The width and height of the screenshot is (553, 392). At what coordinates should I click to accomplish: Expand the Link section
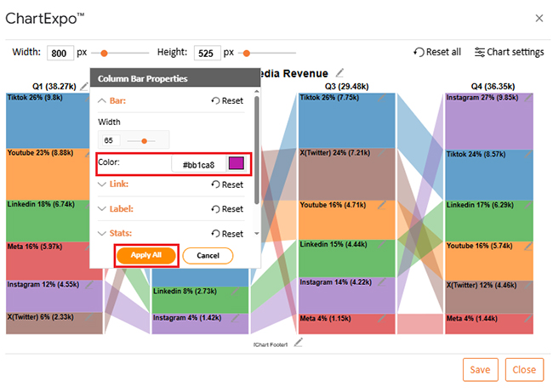tap(113, 185)
